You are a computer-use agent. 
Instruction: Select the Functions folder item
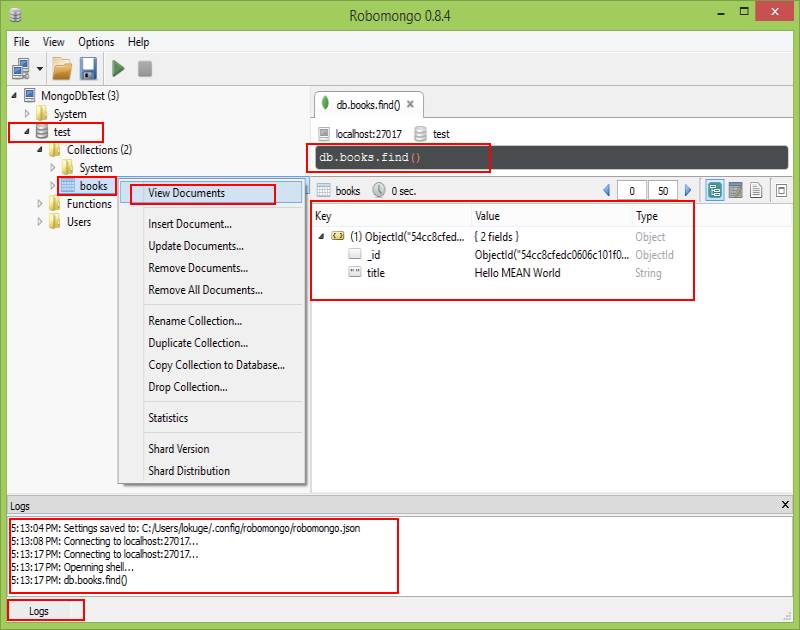89,204
